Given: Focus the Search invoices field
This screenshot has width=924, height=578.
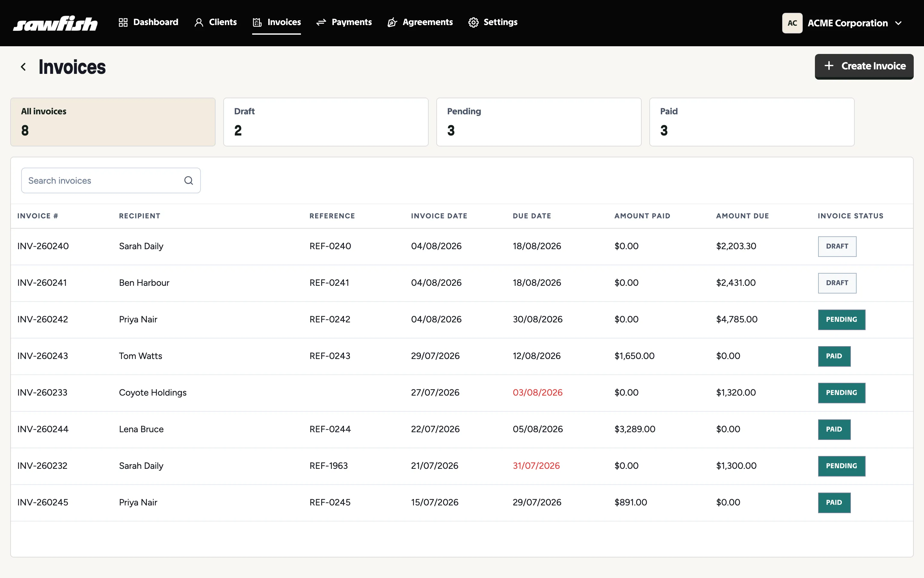Looking at the screenshot, I should 111,180.
